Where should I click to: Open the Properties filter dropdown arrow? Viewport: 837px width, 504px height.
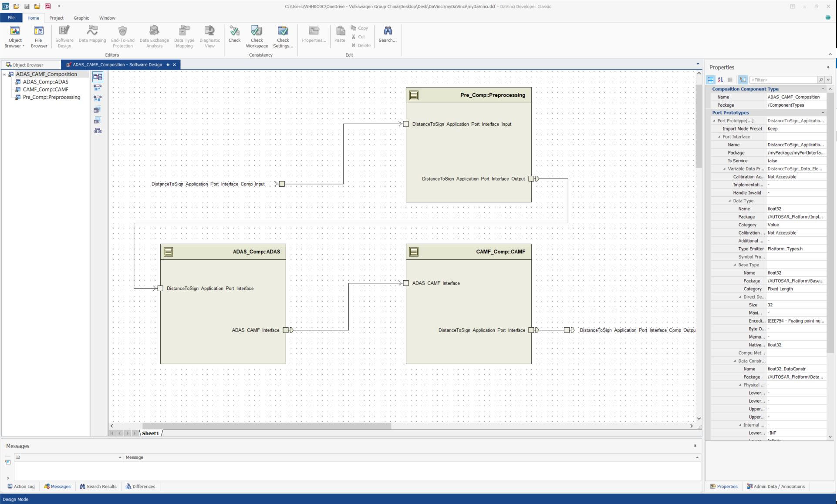[828, 80]
